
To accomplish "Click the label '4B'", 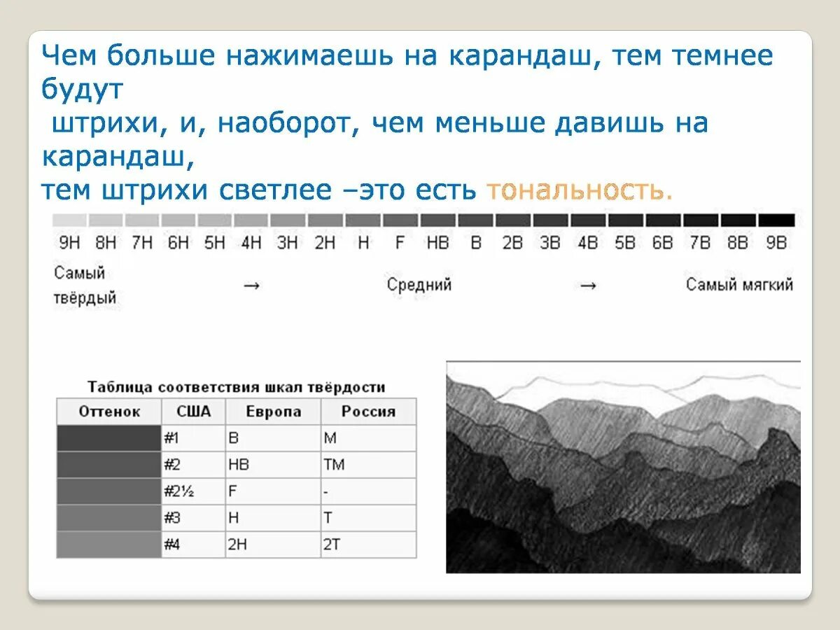I will (587, 244).
